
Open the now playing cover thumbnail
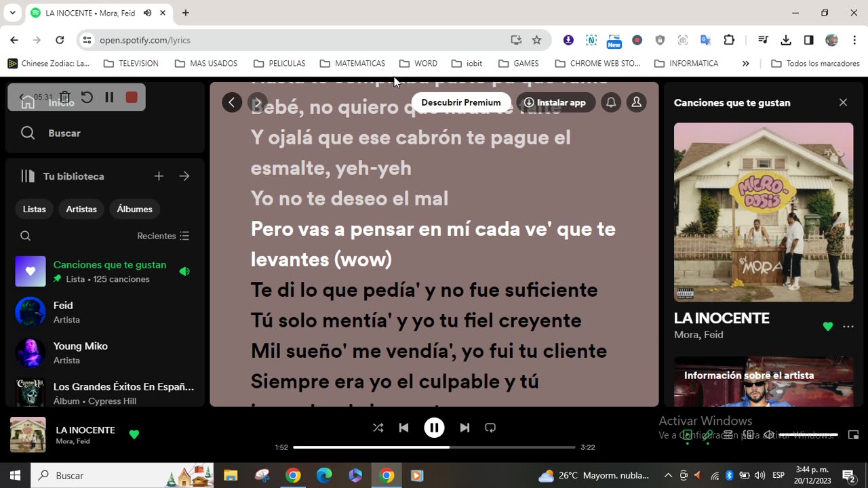28,434
